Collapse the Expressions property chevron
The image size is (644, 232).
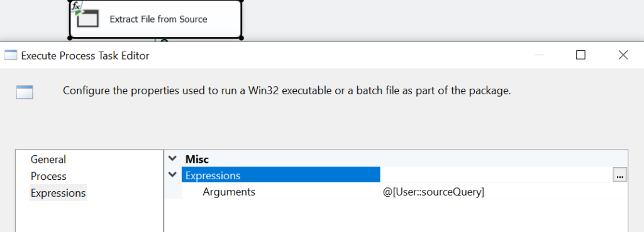coord(172,175)
